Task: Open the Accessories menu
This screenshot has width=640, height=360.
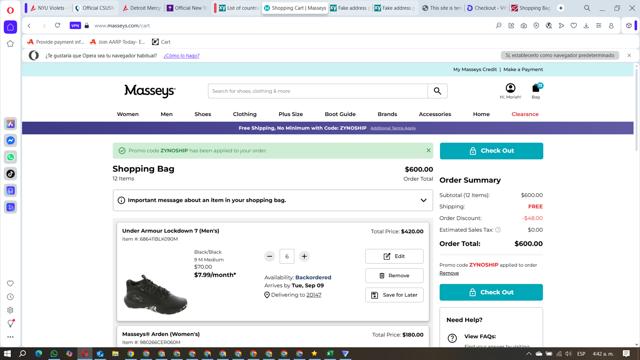Action: click(x=435, y=114)
